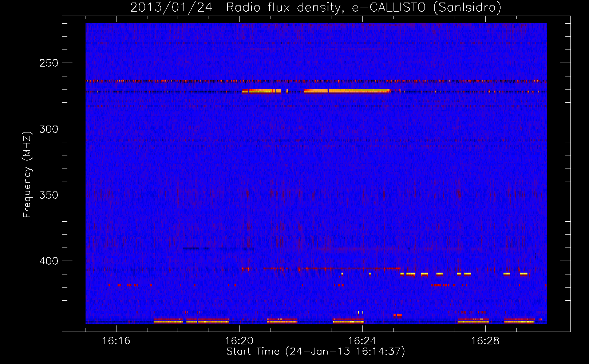Viewport: 589px width, 364px height.
Task: Click the 16:28 time tick label
Action: pyautogui.click(x=485, y=341)
